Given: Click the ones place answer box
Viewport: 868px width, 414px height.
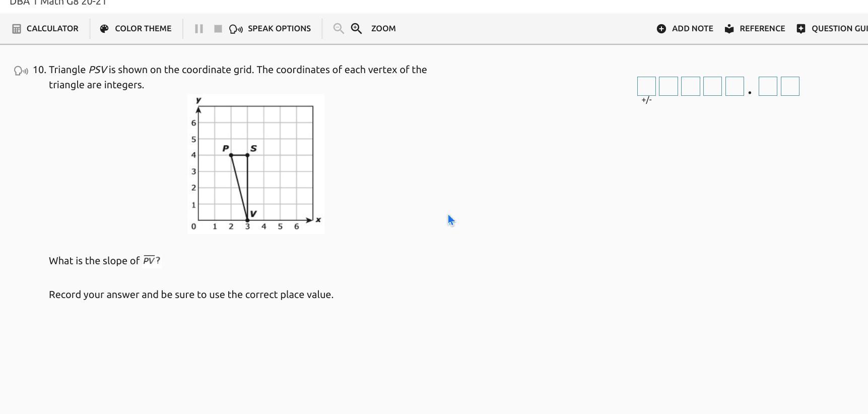Looking at the screenshot, I should [x=735, y=86].
